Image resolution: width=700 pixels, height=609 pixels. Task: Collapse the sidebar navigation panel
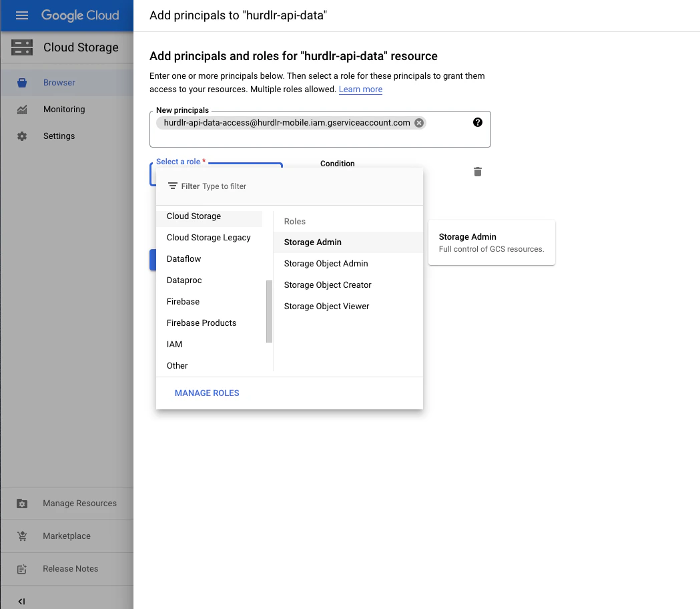point(21,602)
